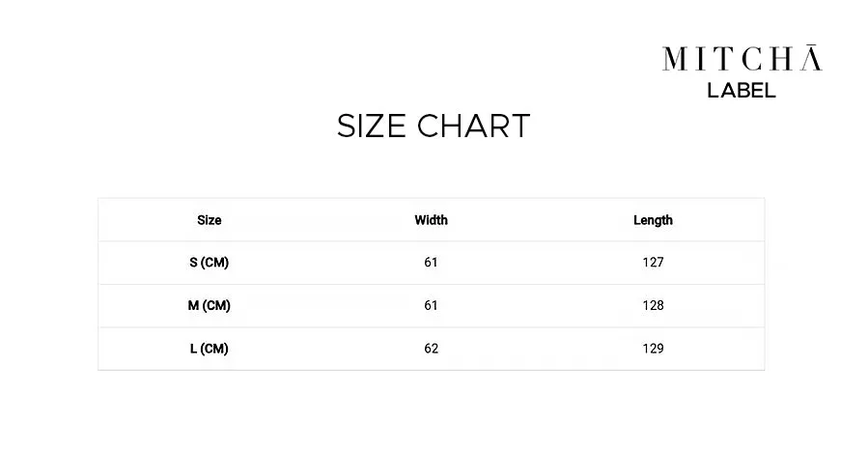This screenshot has width=868, height=450.
Task: Click the LABEL text under logo
Action: (x=742, y=91)
